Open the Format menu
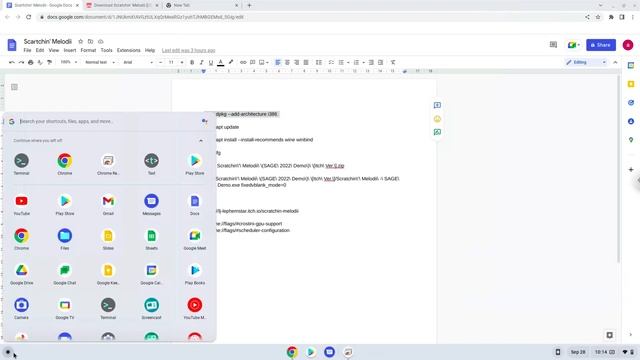The height and width of the screenshot is (360, 640). (x=88, y=50)
